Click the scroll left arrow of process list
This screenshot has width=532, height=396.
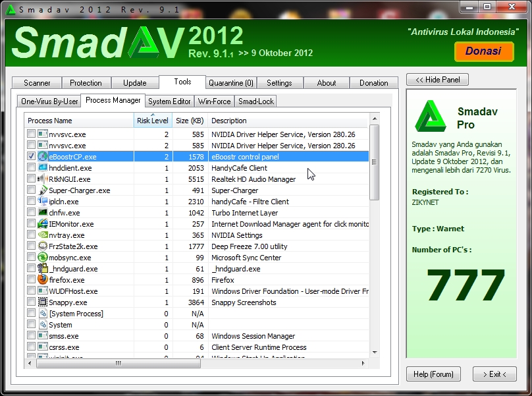[30, 363]
